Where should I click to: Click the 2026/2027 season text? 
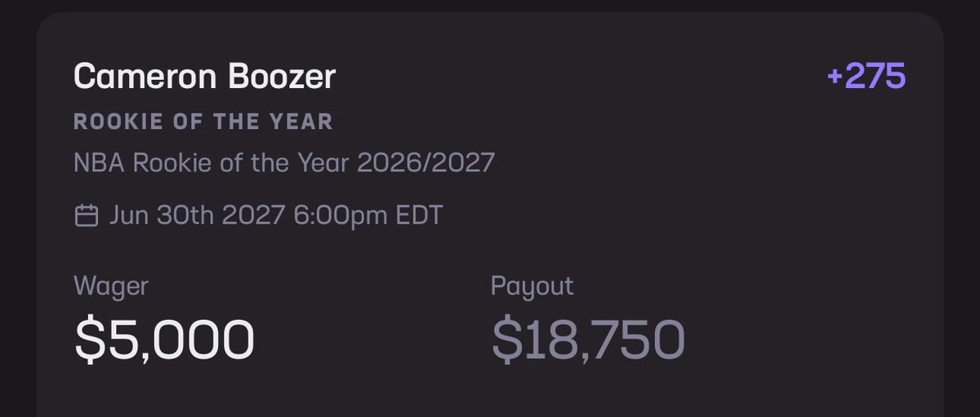pos(425,165)
